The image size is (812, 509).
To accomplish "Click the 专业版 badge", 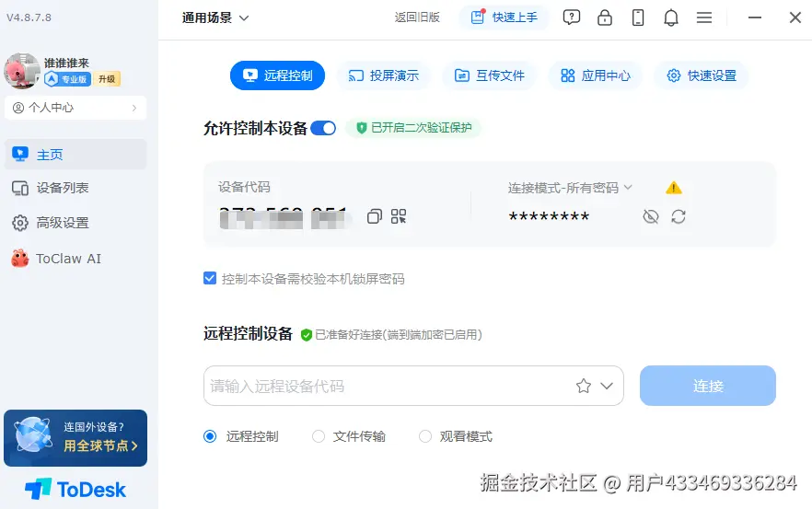I will (68, 79).
